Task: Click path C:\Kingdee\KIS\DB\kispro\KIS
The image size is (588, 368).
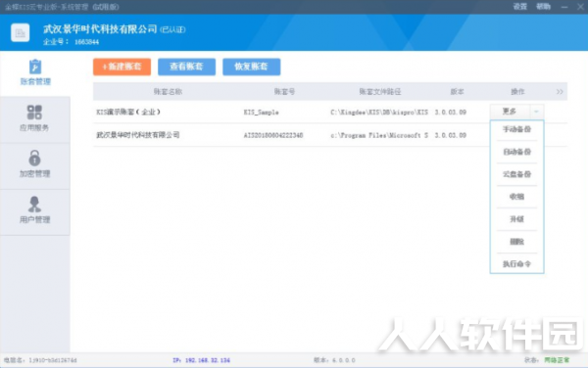Action: click(x=379, y=113)
